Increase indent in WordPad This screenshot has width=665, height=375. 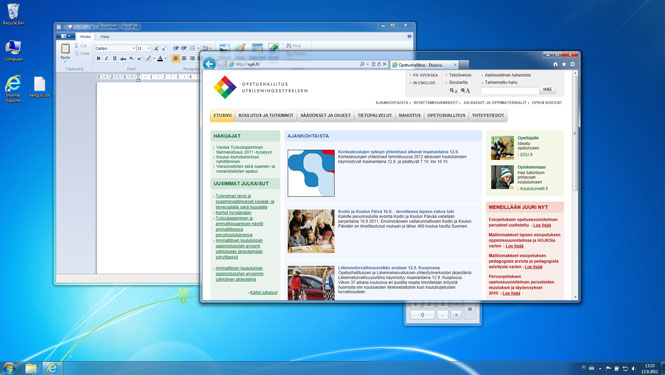pos(184,48)
